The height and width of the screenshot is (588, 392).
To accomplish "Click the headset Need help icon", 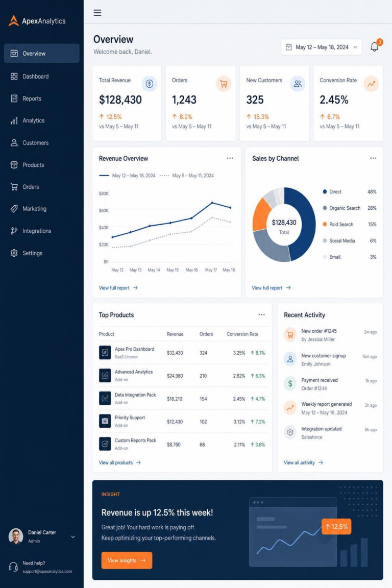I will [13, 567].
